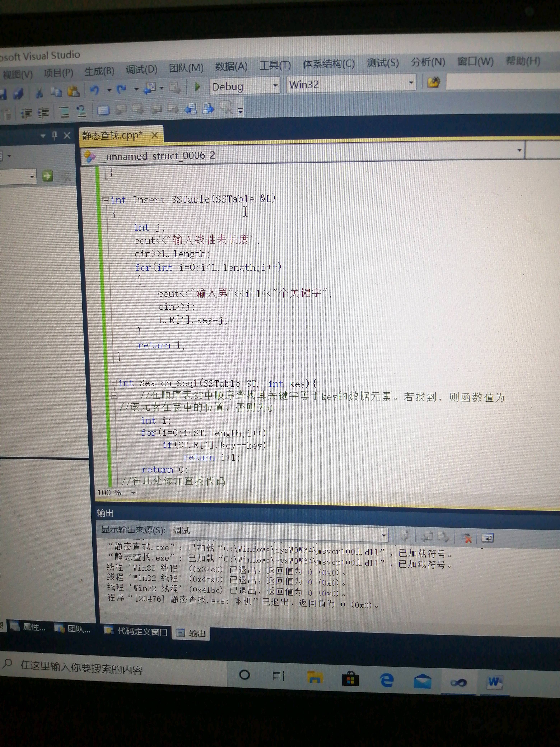Open the 项目(P) menu
This screenshot has width=560, height=747.
(x=58, y=73)
